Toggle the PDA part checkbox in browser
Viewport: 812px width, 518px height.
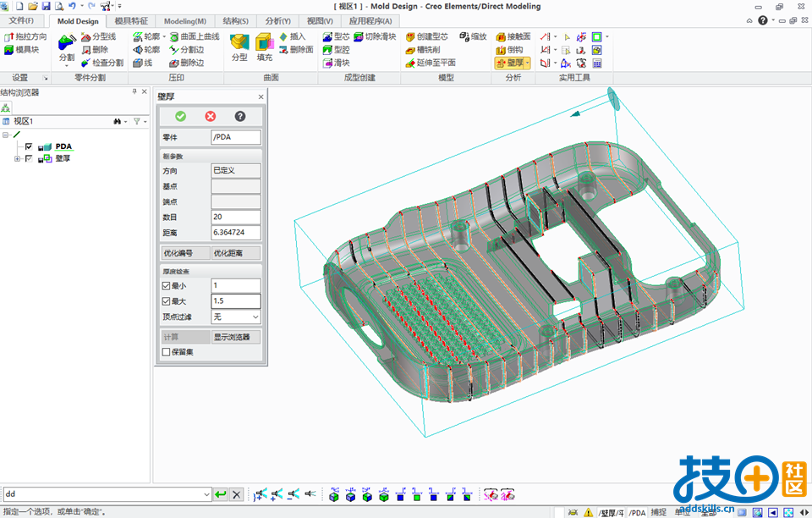coord(29,146)
